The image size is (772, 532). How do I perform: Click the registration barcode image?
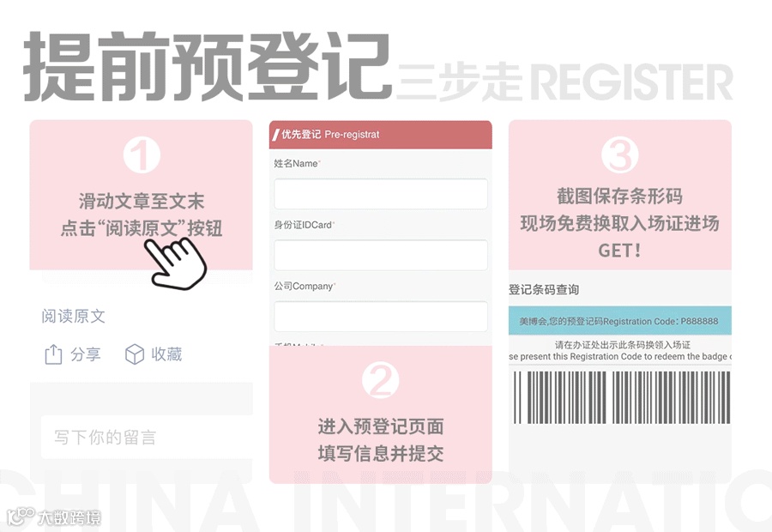(x=622, y=397)
